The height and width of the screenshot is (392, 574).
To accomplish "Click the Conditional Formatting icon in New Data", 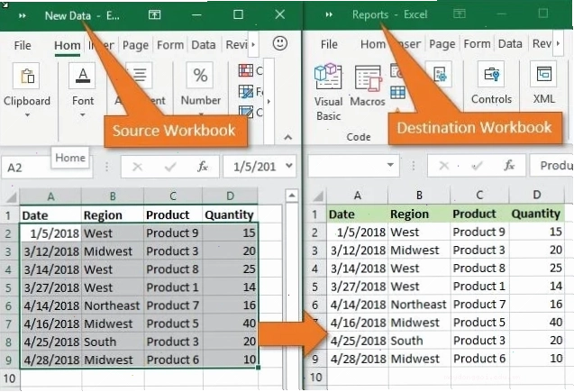I will pos(246,70).
